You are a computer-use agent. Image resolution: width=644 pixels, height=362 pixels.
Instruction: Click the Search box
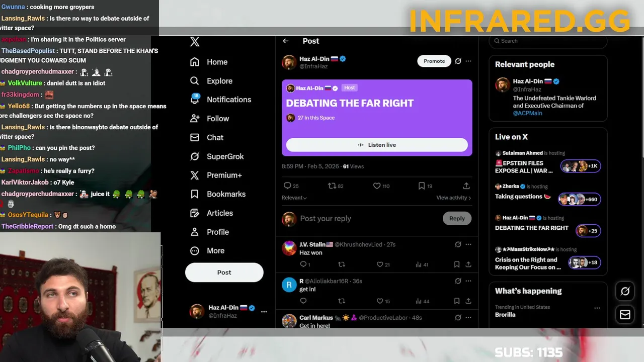548,41
